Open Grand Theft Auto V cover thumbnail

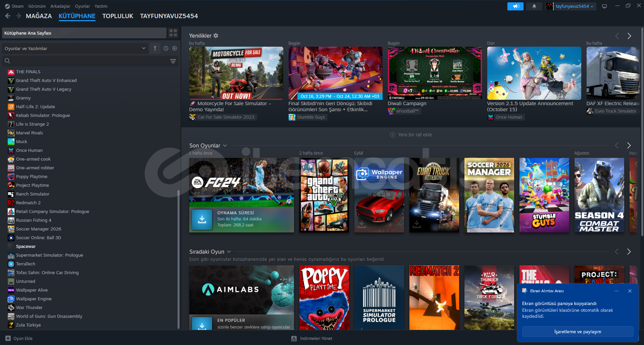click(x=324, y=195)
